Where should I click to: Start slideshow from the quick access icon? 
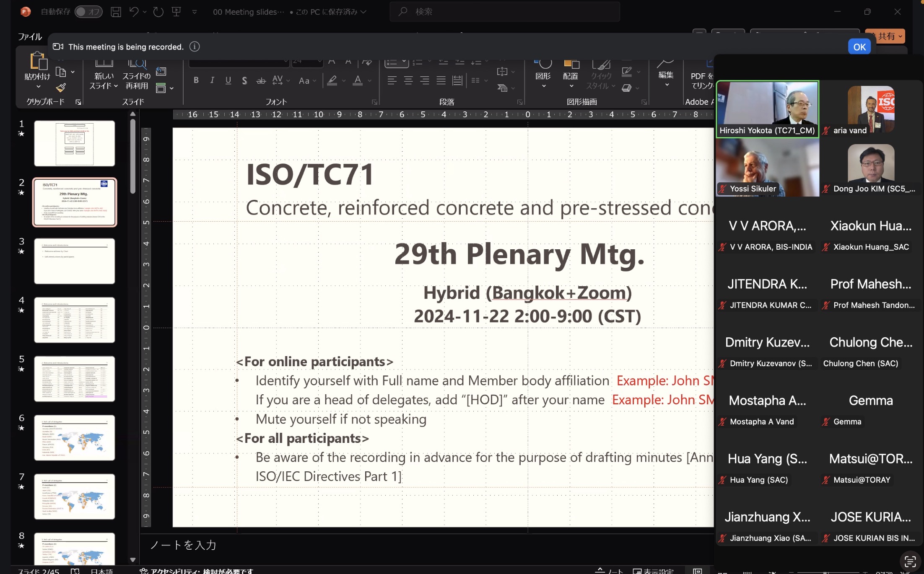pos(176,12)
